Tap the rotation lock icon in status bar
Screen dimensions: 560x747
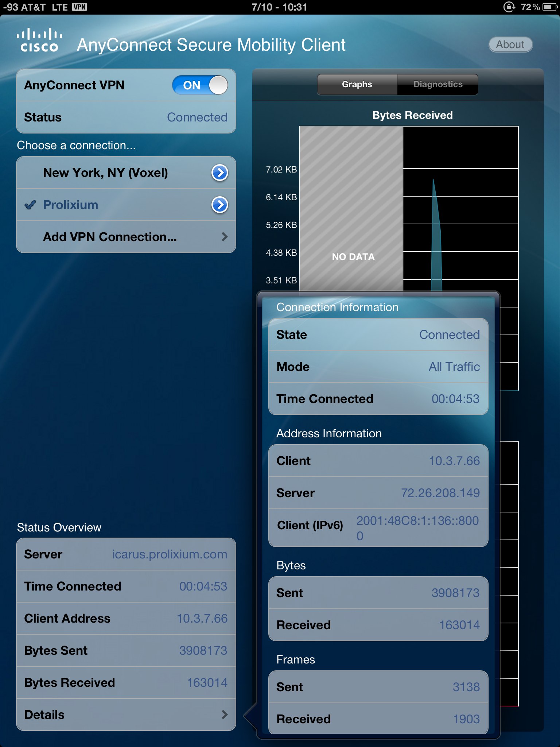pyautogui.click(x=509, y=7)
